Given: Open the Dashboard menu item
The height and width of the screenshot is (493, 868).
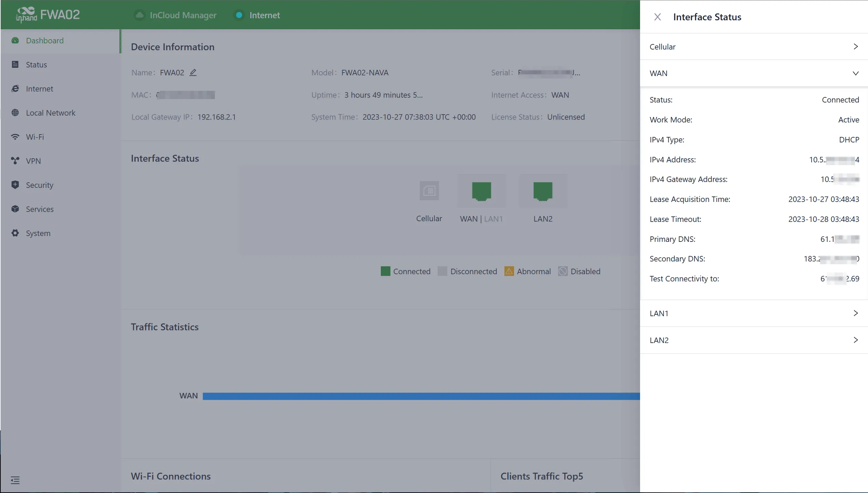Looking at the screenshot, I should tap(60, 41).
